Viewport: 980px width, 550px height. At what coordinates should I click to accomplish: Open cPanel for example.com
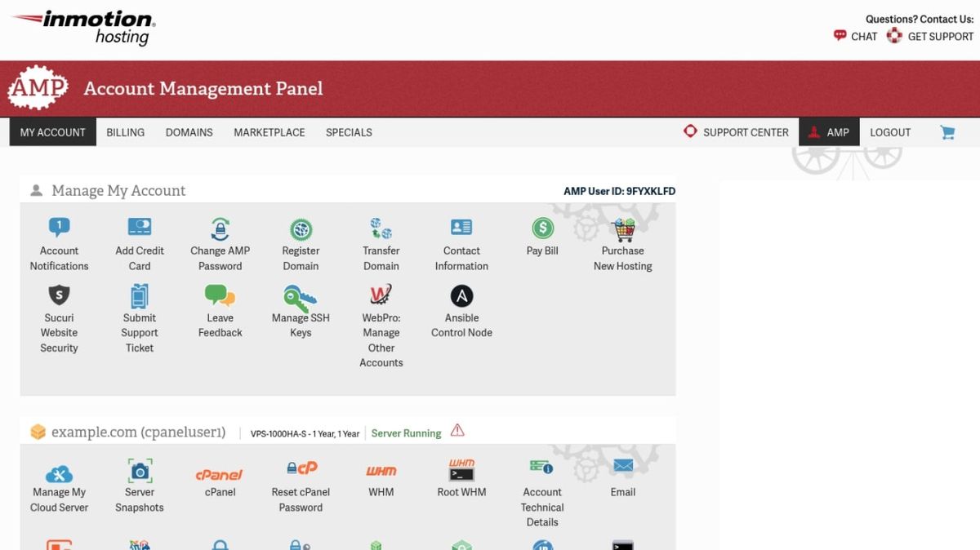click(x=220, y=472)
